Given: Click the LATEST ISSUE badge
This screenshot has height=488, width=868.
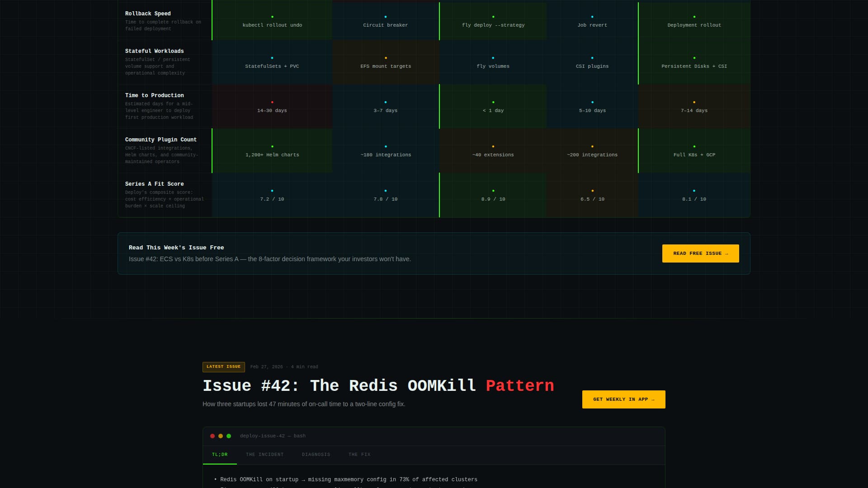Looking at the screenshot, I should click(224, 367).
